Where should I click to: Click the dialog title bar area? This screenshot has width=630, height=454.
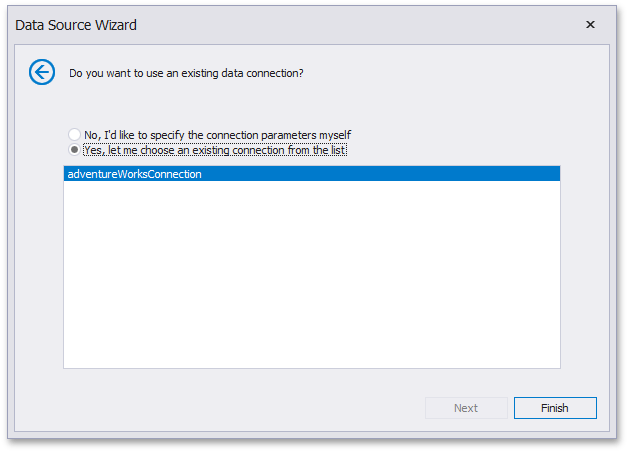[x=312, y=25]
